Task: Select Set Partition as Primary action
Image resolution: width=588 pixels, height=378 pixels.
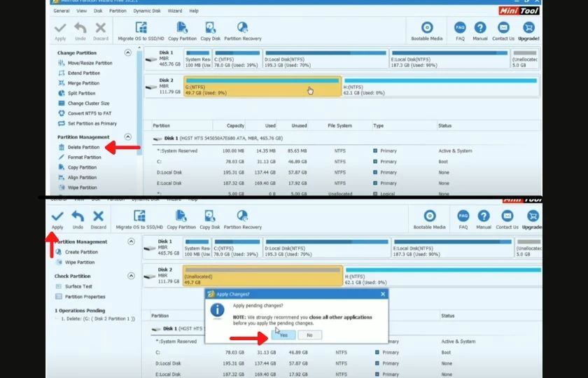Action: 87,123
